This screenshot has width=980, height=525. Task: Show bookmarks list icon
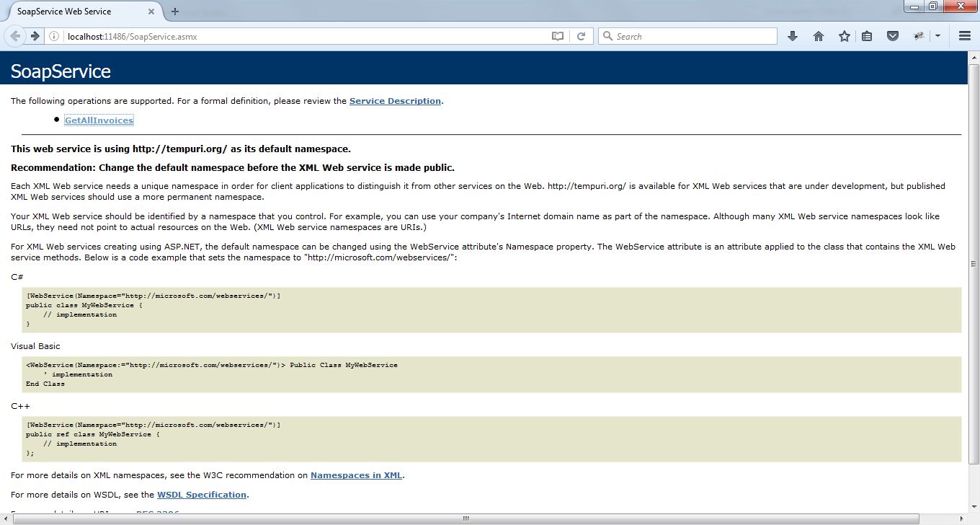(x=867, y=36)
